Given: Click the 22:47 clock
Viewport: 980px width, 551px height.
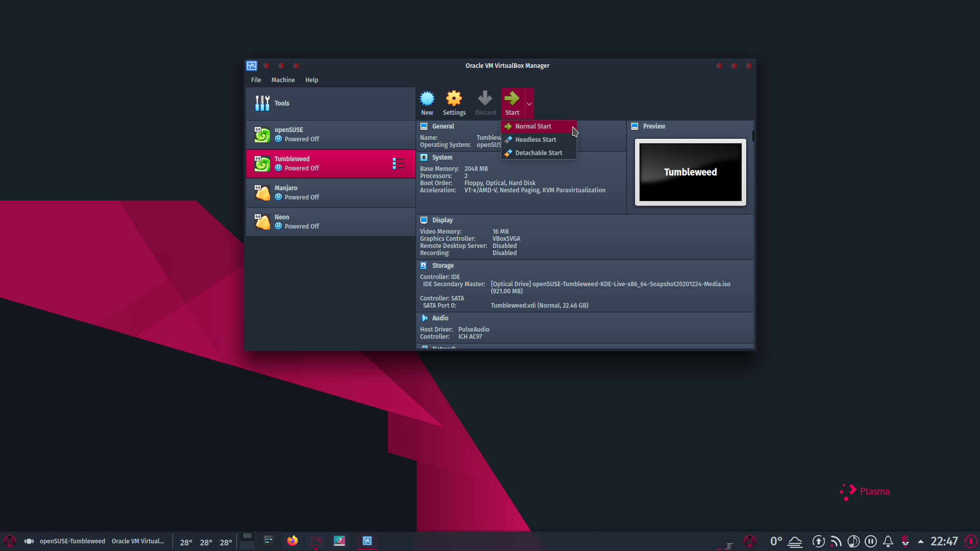Looking at the screenshot, I should click(x=944, y=541).
